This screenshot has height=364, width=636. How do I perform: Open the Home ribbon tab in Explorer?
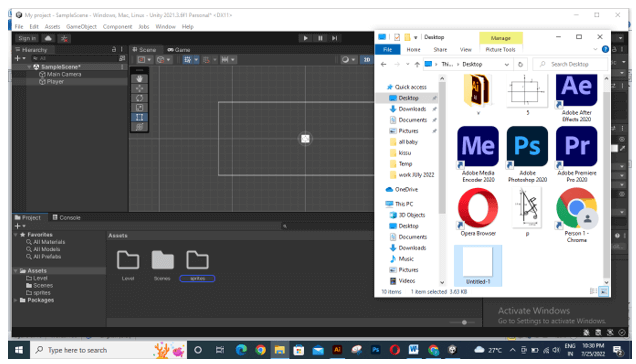coord(413,50)
